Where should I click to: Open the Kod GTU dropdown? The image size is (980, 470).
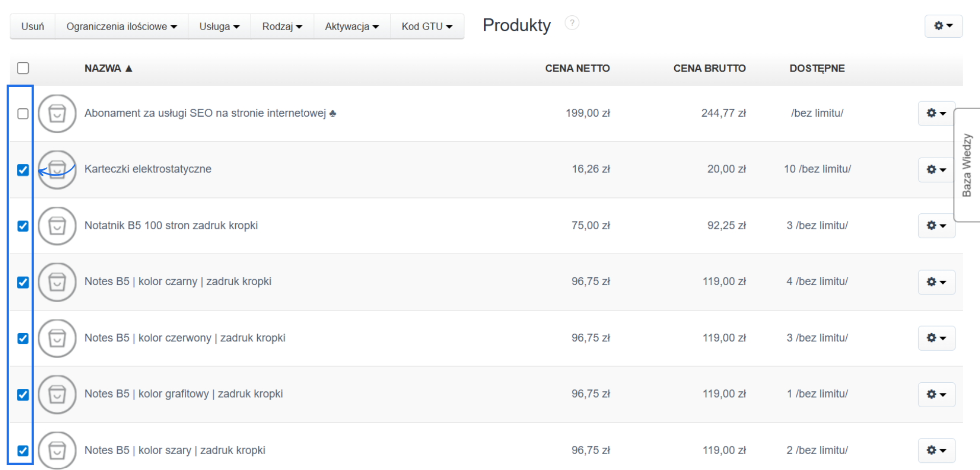click(427, 27)
